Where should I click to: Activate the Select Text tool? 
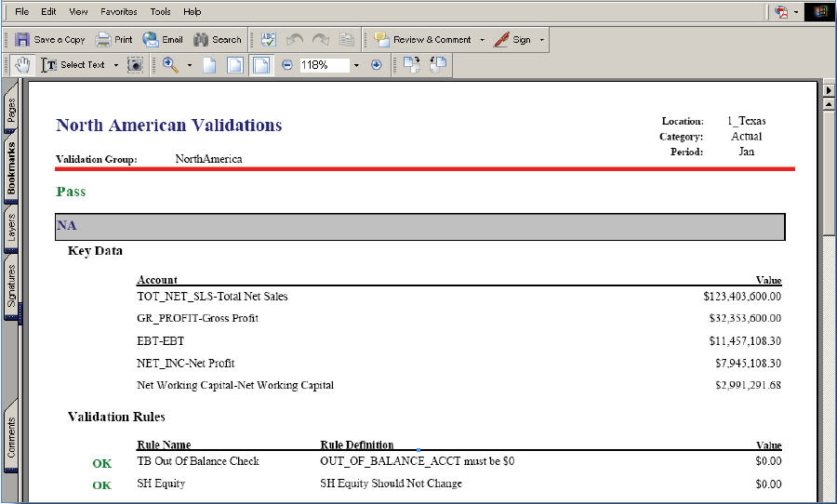point(73,65)
